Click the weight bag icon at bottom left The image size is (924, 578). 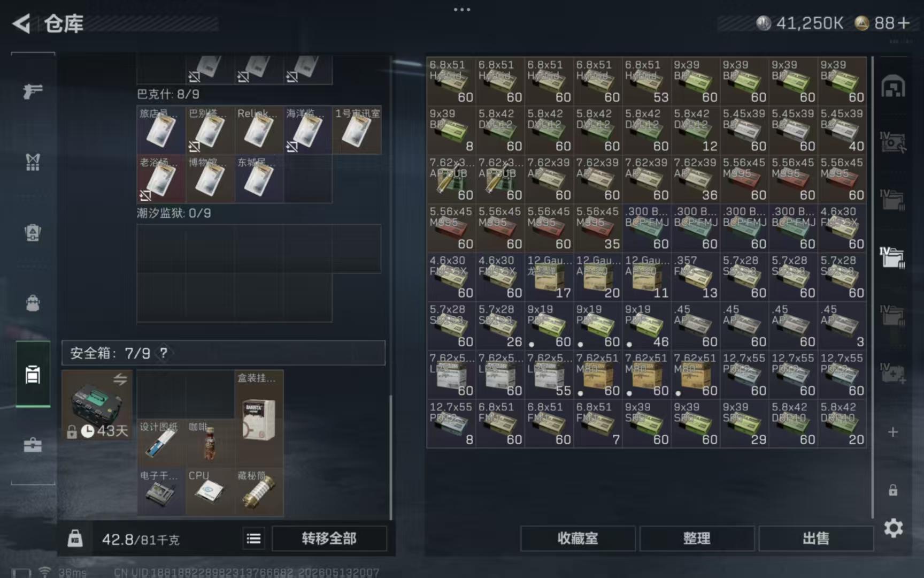coord(75,538)
